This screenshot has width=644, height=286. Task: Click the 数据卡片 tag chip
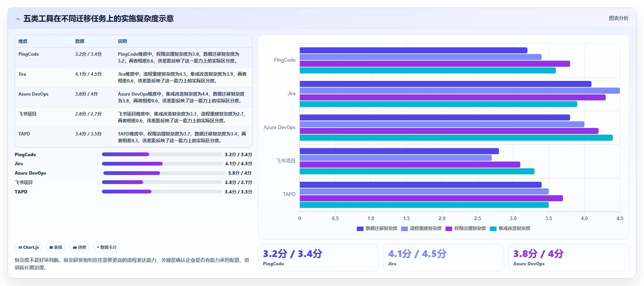(x=107, y=247)
